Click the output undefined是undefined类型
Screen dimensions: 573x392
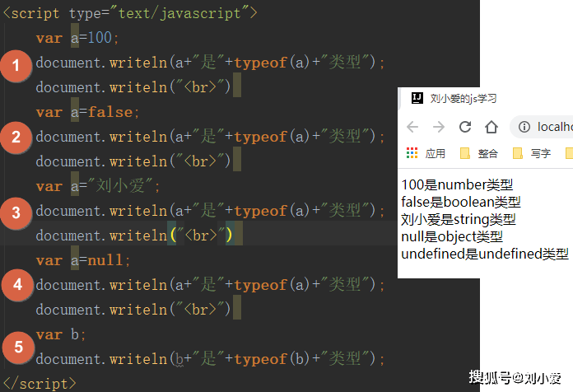point(485,254)
